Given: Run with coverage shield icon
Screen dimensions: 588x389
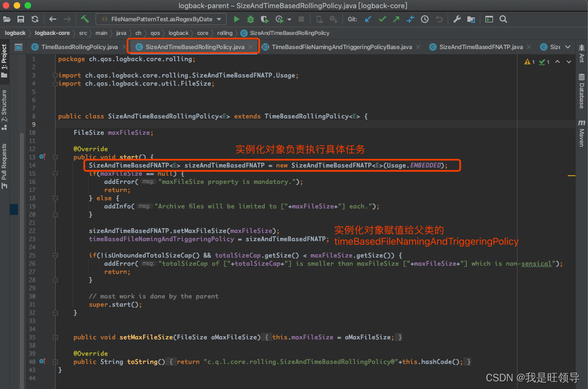Looking at the screenshot, I should (x=265, y=19).
